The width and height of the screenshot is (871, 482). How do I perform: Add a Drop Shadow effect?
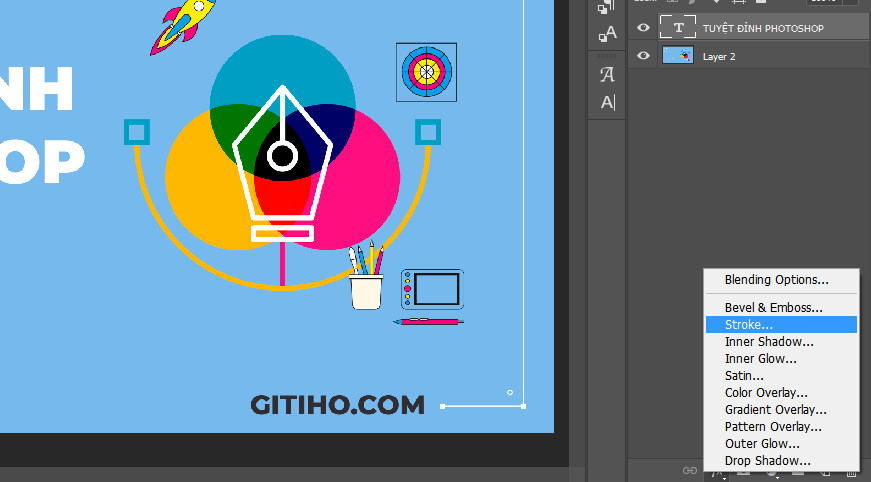(781, 461)
